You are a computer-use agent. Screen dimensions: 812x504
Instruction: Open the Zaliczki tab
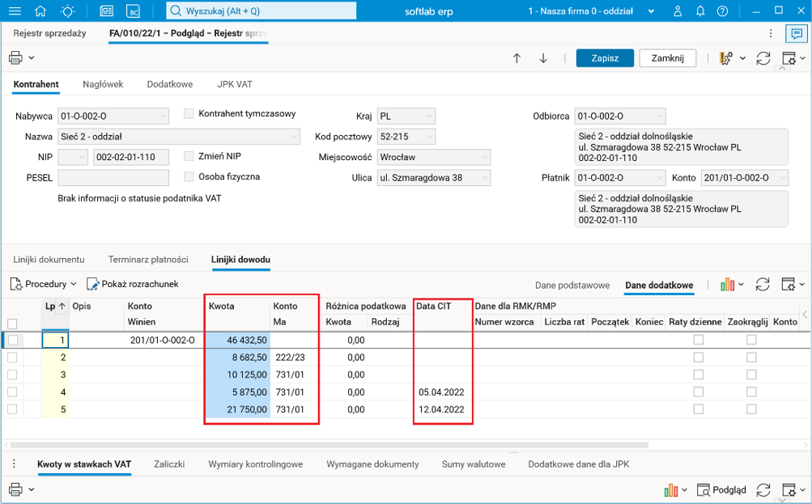pyautogui.click(x=169, y=464)
